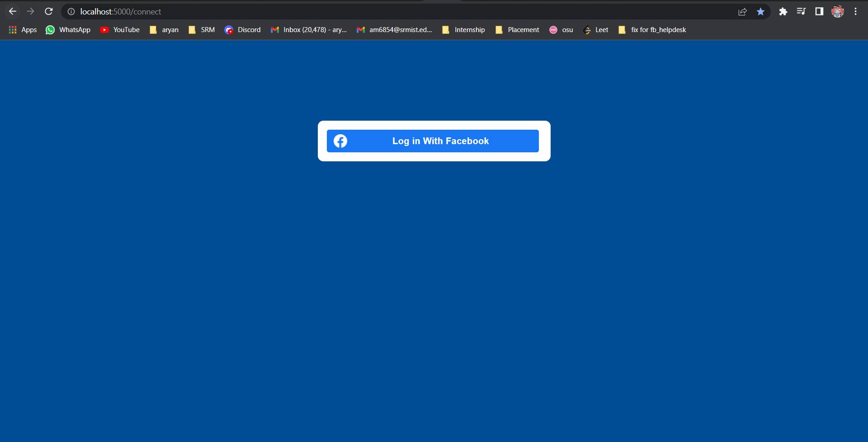Click the Facebook logo icon on the login button
868x442 pixels.
click(340, 141)
